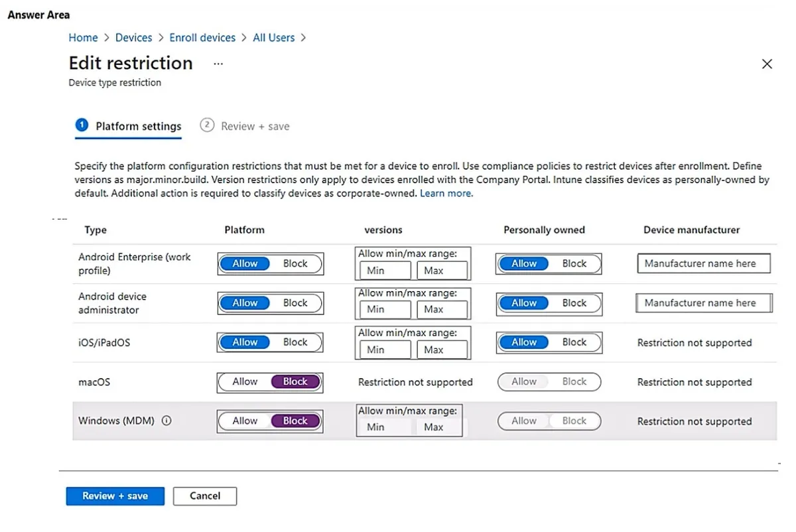Screen dimensions: 796x532
Task: Click the iOS/iPadOS Min version field
Action: [385, 350]
